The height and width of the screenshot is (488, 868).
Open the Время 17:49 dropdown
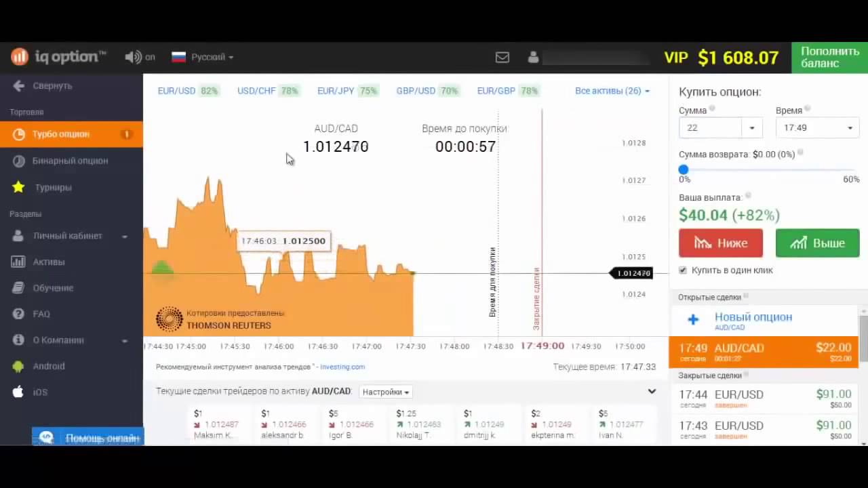coord(817,127)
